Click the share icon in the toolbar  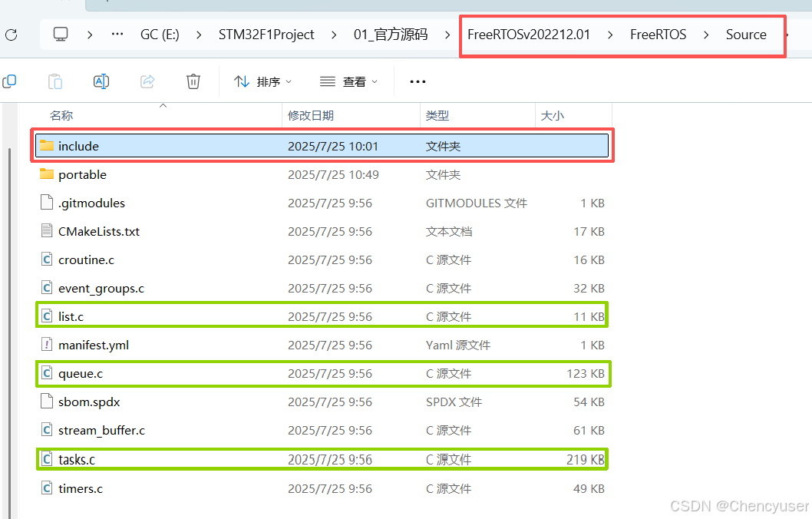pos(147,81)
